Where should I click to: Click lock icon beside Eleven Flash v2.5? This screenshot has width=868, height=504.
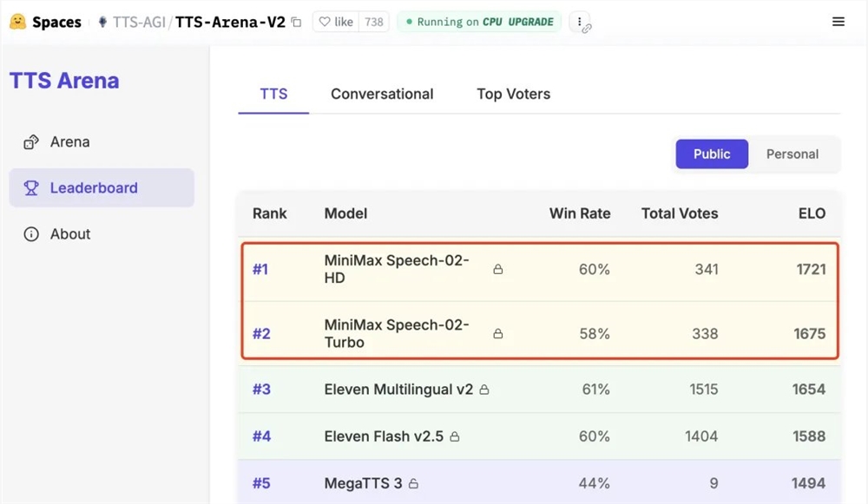454,437
